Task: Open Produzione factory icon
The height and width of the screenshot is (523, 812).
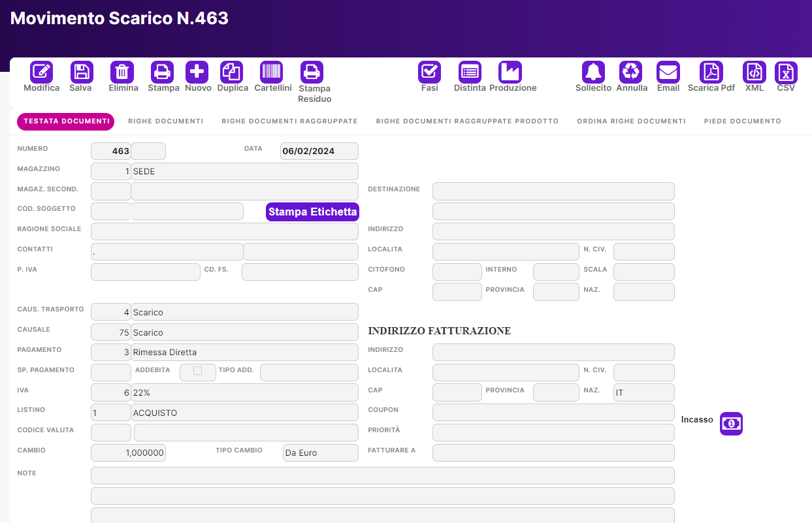Action: coord(510,72)
